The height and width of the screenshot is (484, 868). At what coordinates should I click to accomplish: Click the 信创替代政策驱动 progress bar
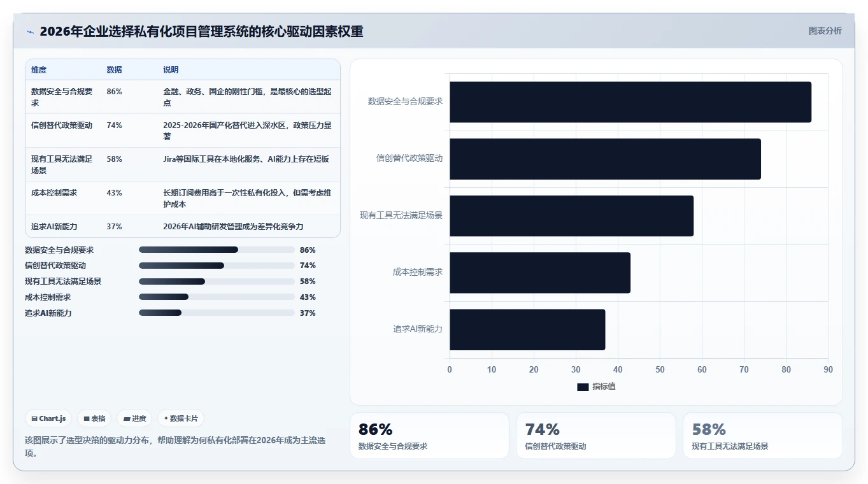click(x=217, y=266)
